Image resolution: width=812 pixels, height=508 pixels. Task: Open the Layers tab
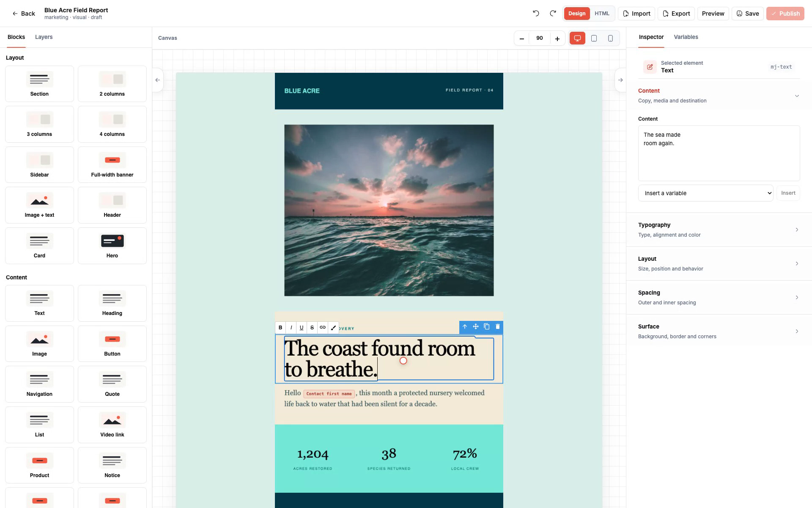coord(44,37)
